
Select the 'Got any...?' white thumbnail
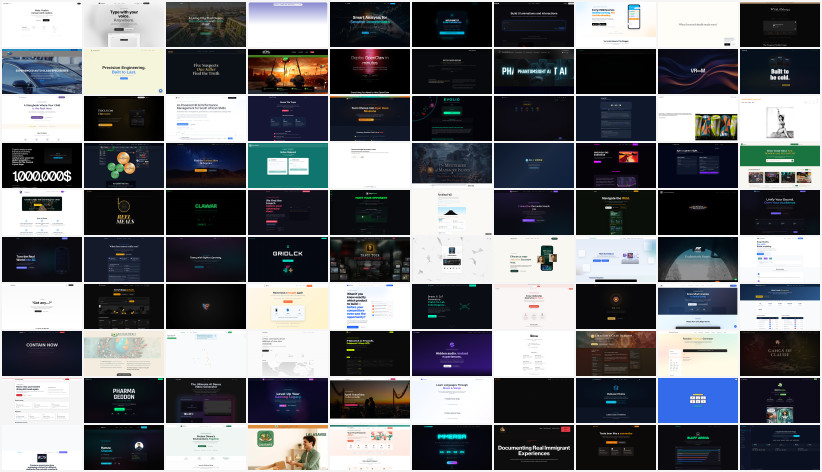(x=42, y=306)
